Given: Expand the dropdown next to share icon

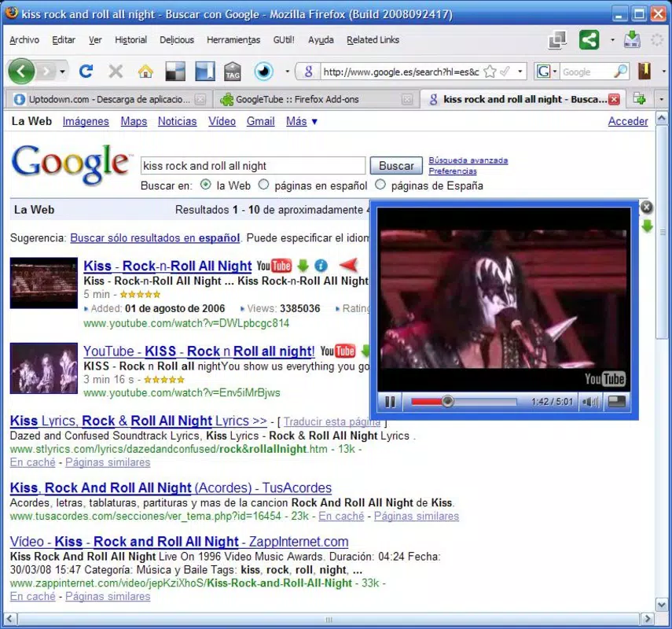Looking at the screenshot, I should (612, 40).
